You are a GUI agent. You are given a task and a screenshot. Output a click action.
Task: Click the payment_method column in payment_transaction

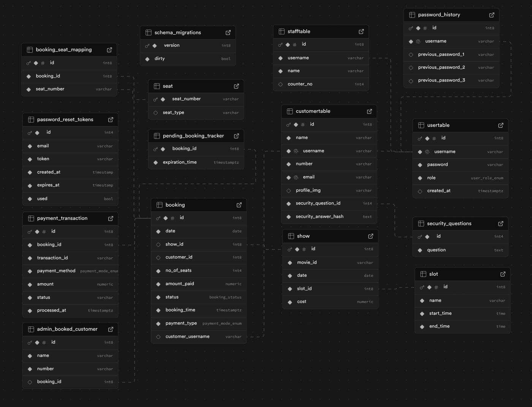pyautogui.click(x=70, y=271)
